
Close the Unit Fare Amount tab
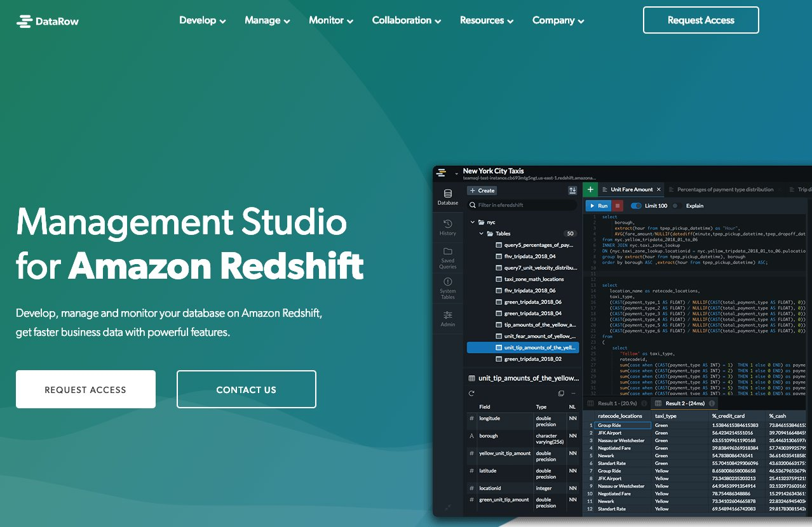tap(659, 189)
